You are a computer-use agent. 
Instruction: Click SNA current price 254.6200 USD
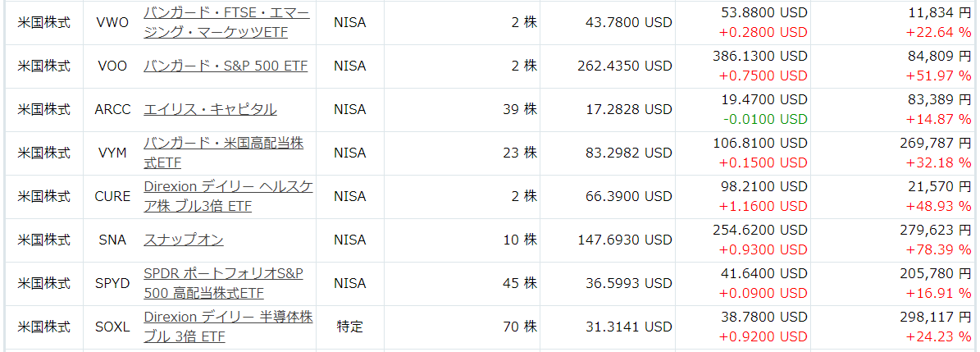pyautogui.click(x=760, y=230)
